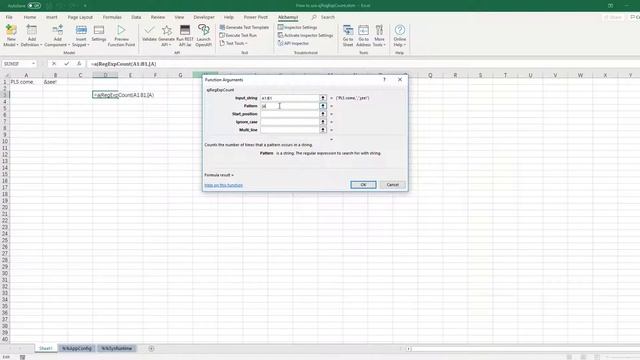Screen dimensions: 640x360
Task: Open the File tab
Action: click(x=9, y=17)
